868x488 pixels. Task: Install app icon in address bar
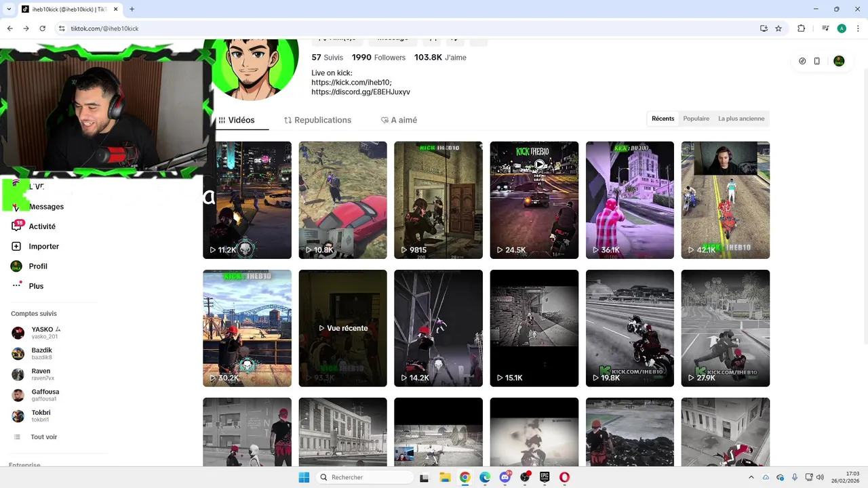[x=764, y=28]
